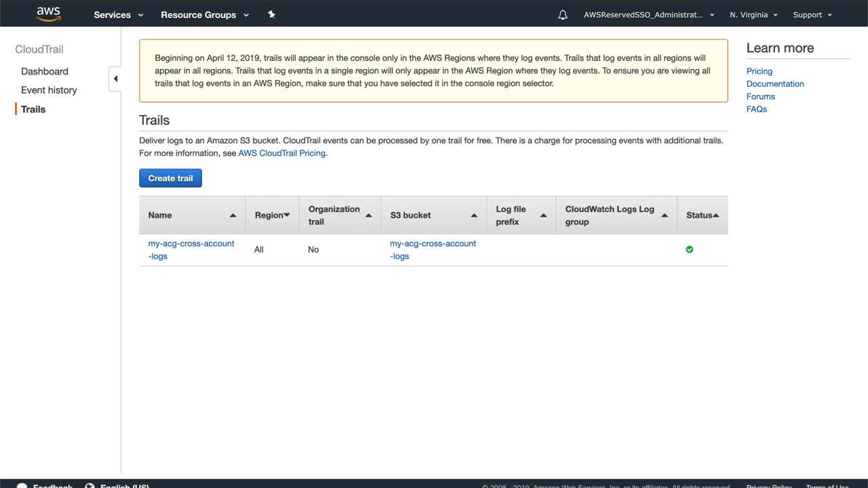The height and width of the screenshot is (488, 868).
Task: Click the April 12, 2019 notice text
Action: 433,70
